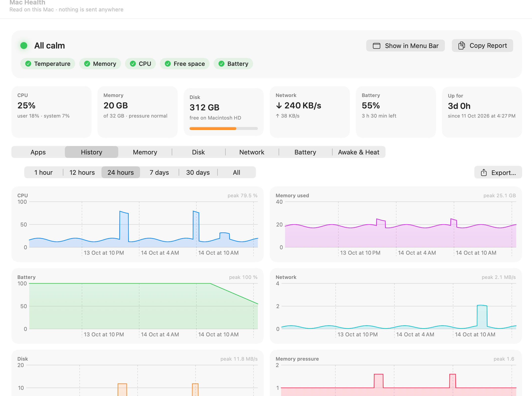Image resolution: width=532 pixels, height=396 pixels.
Task: Select the 24 hours time range
Action: click(121, 172)
